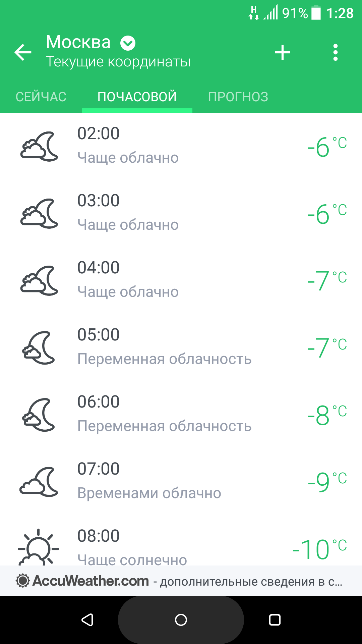Open AccuWeather.com additional details link
362x644 pixels.
pos(251,582)
